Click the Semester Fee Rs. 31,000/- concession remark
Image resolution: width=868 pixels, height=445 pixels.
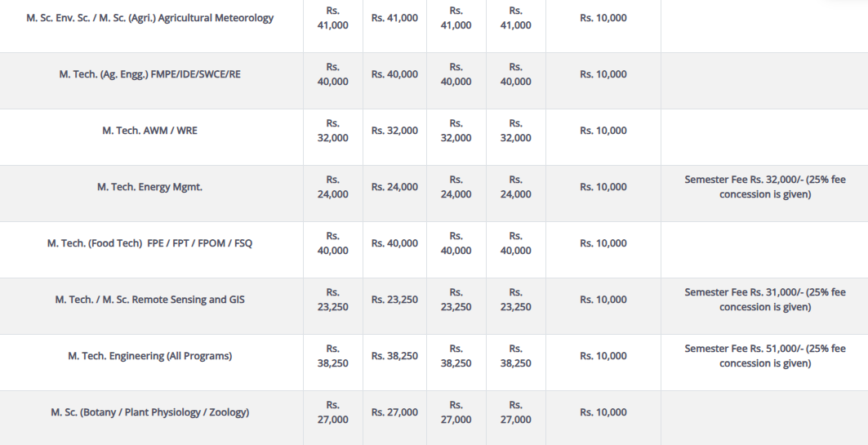(x=765, y=300)
